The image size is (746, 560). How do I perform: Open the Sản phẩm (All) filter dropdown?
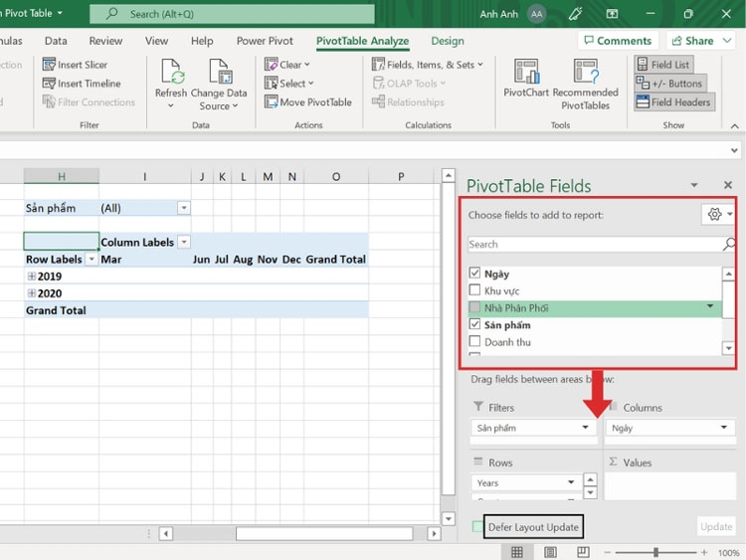(x=184, y=208)
